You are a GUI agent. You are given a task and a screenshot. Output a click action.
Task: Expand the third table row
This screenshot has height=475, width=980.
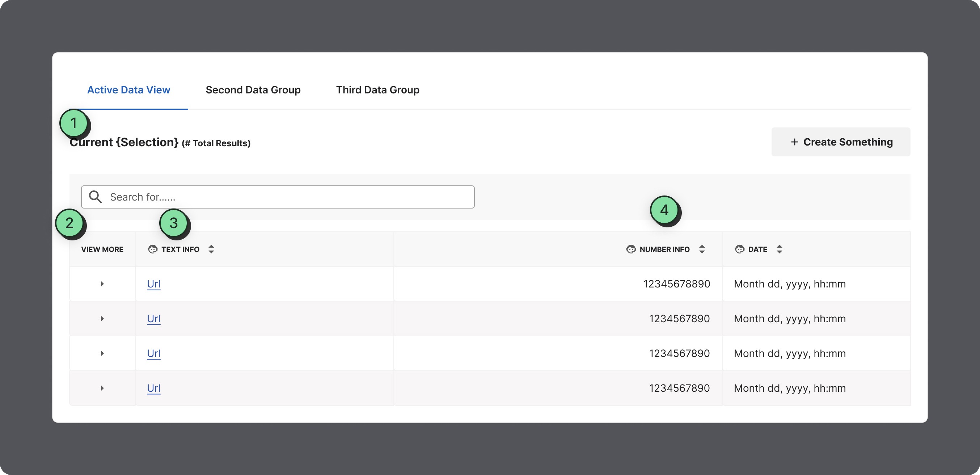click(102, 353)
